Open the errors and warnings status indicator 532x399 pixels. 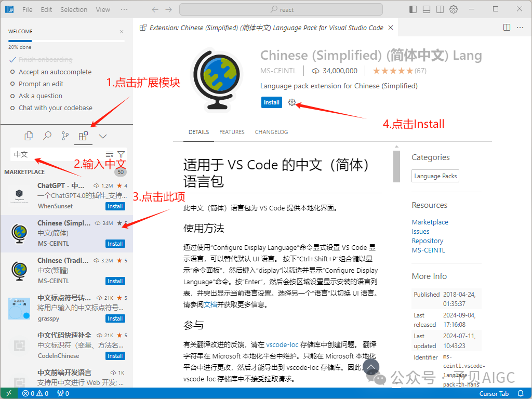point(35,394)
